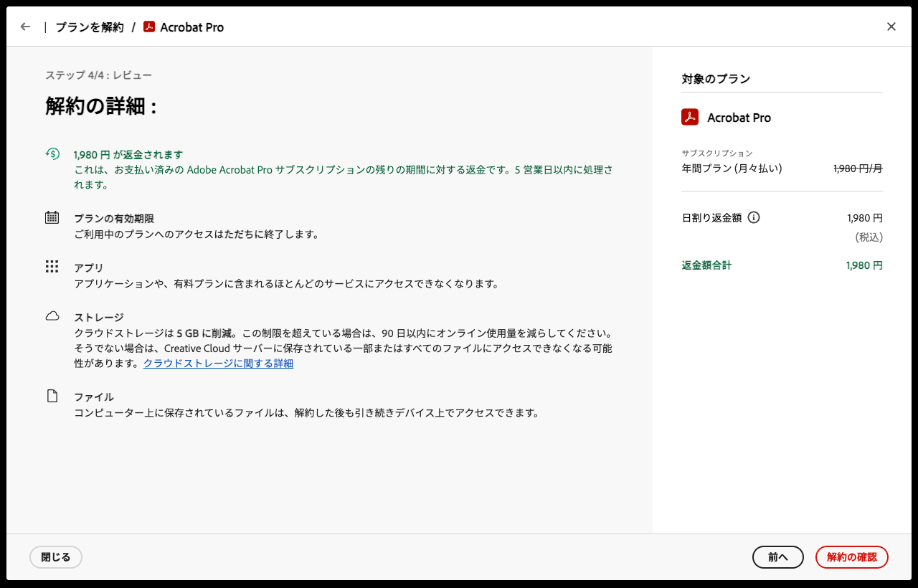This screenshot has height=588, width=918.
Task: Click the 日割り返金額 label
Action: point(711,218)
